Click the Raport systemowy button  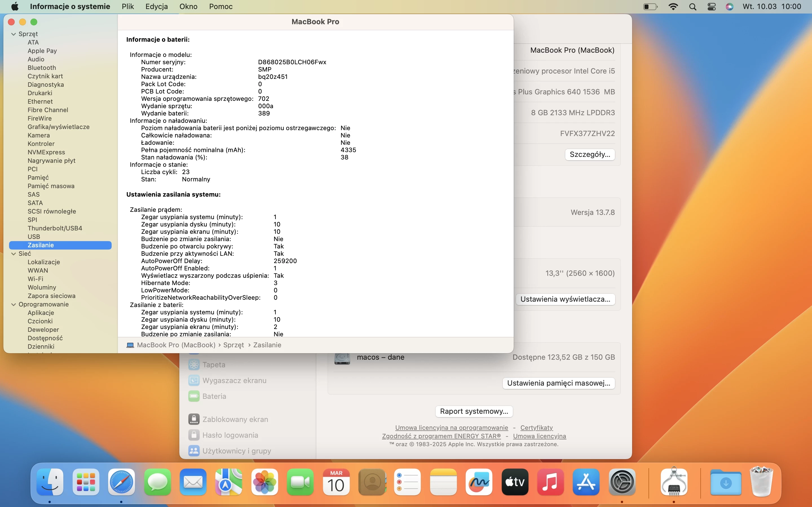473,411
